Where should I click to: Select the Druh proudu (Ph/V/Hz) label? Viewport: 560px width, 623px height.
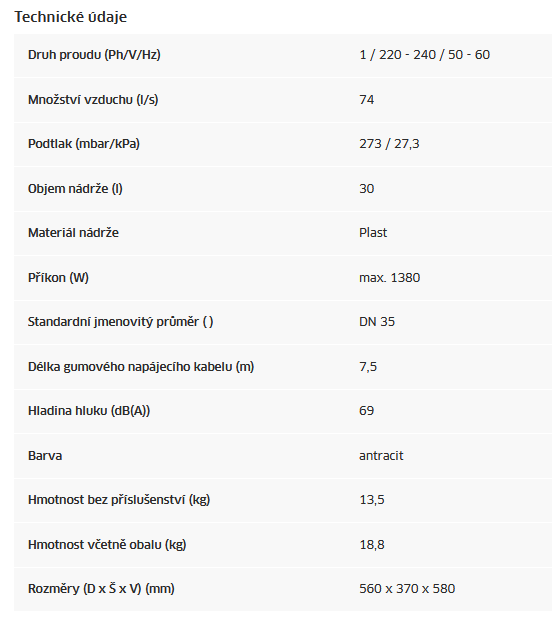coord(94,55)
